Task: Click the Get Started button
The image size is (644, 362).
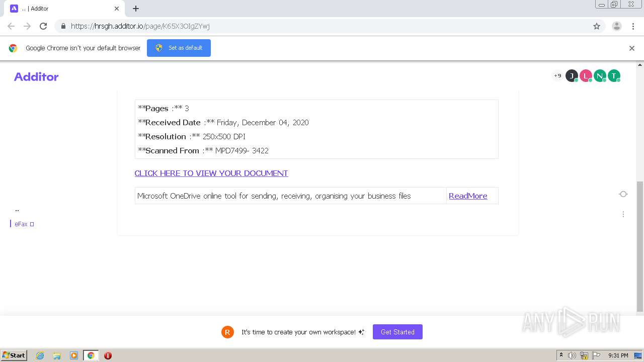Action: coord(397,332)
